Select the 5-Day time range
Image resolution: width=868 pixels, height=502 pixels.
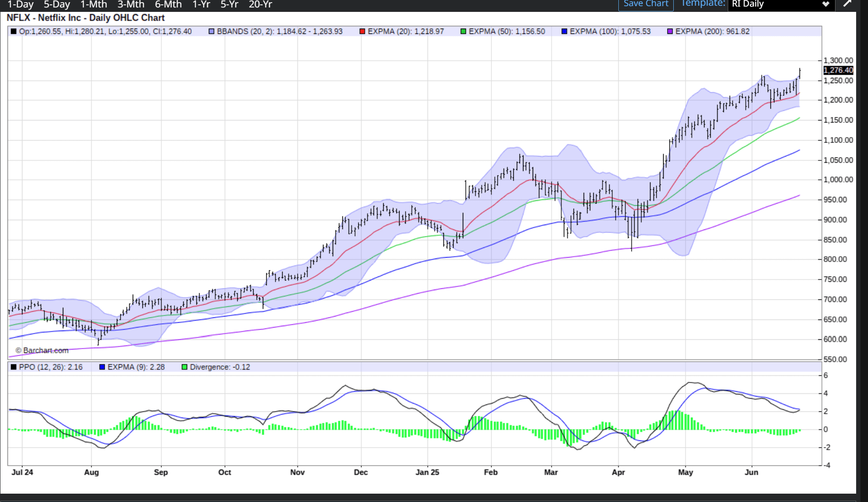(57, 4)
